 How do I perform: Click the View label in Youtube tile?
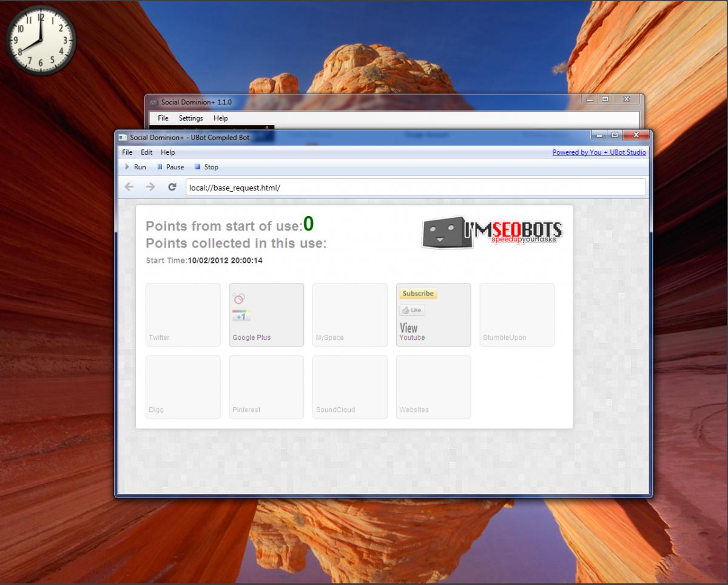click(408, 328)
